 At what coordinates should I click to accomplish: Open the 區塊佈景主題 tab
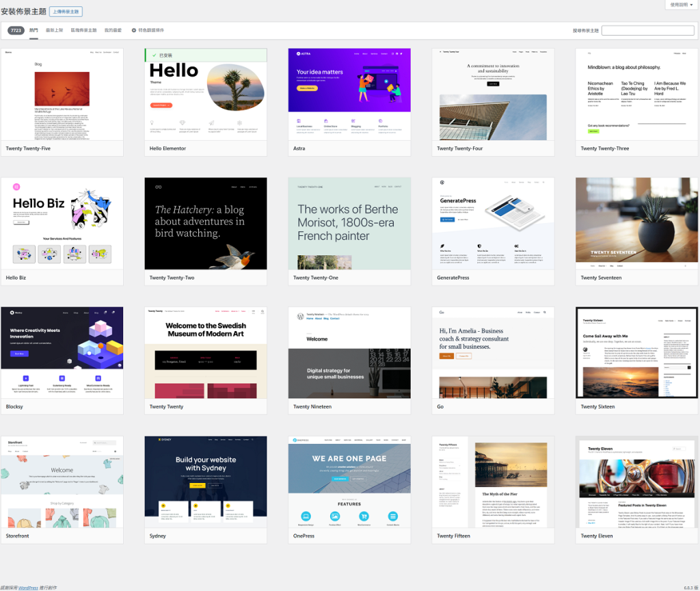(x=83, y=31)
